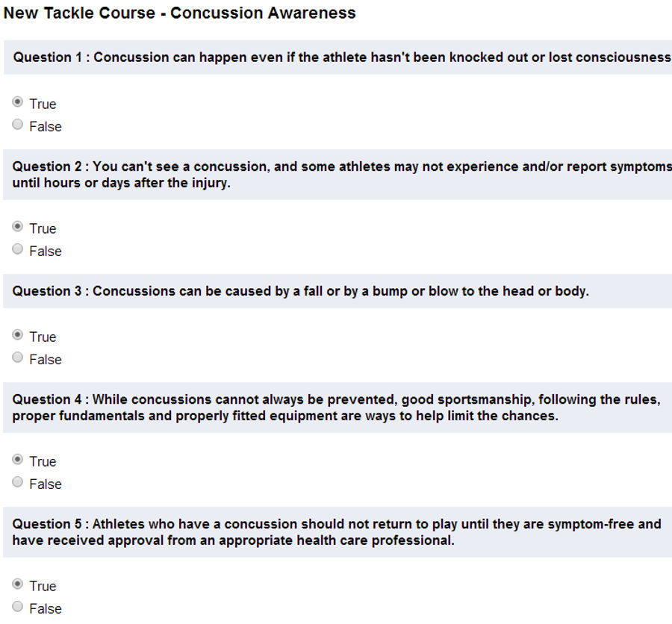
Task: Click Question 1 header about lost consciousness
Action: coord(337,57)
